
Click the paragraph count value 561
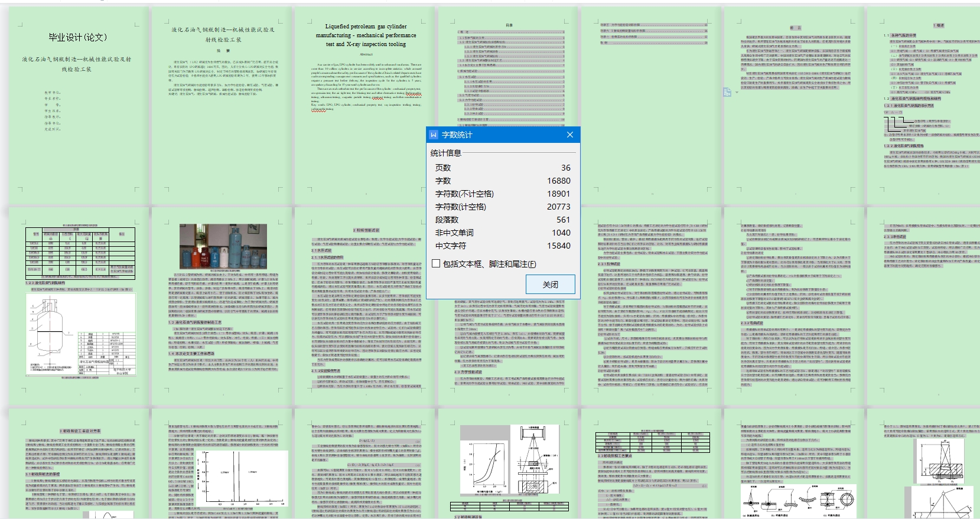(x=563, y=220)
